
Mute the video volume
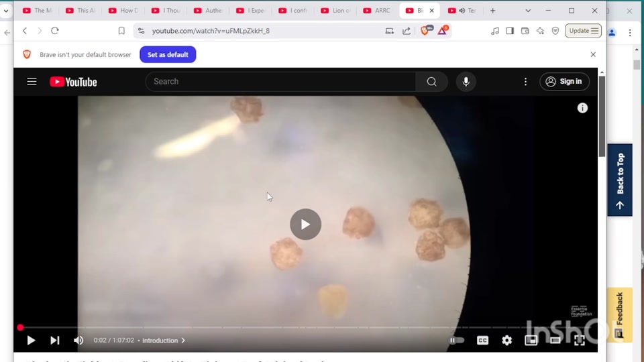pos(78,341)
